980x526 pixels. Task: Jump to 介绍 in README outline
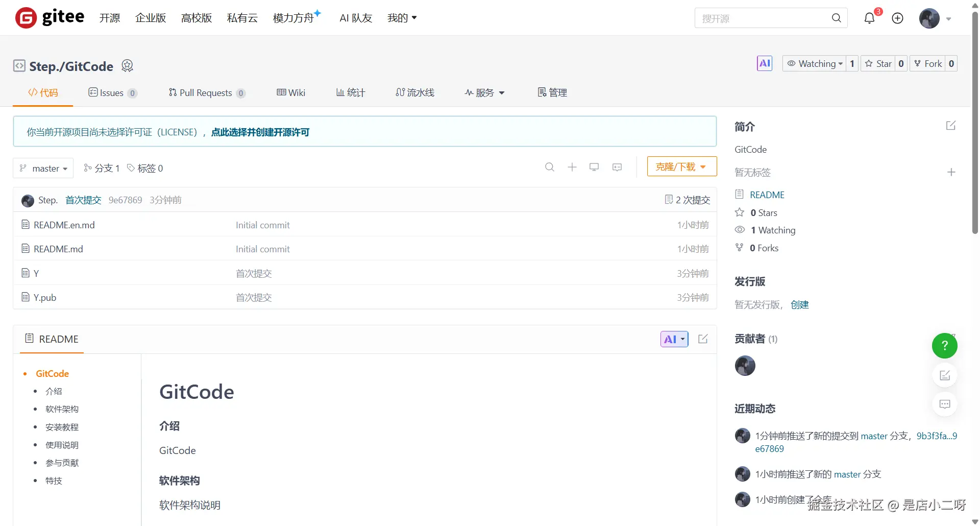pyautogui.click(x=54, y=392)
